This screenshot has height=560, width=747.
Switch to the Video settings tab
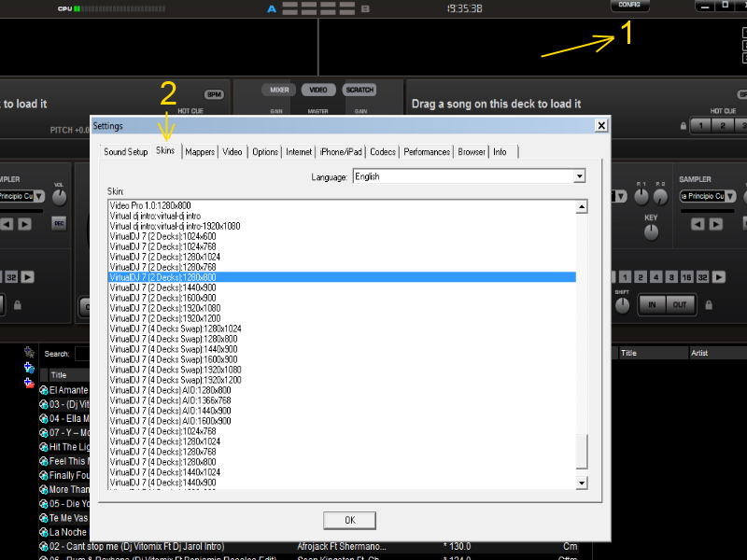coord(233,152)
